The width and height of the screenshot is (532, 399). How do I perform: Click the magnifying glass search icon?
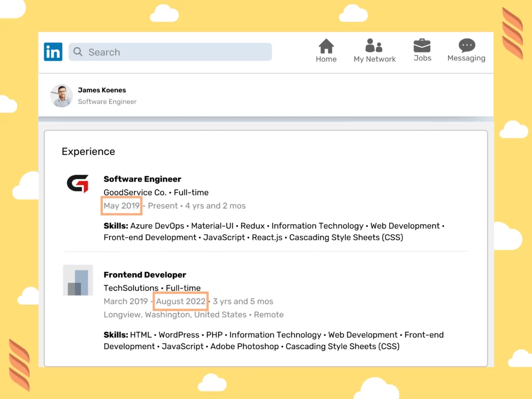[77, 52]
